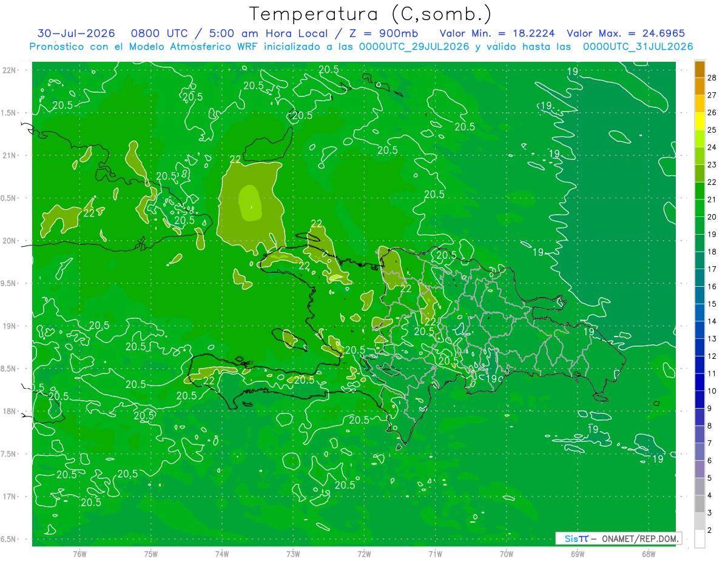Image resolution: width=728 pixels, height=562 pixels.
Task: Click legend value '15' on the color scale
Action: (x=712, y=304)
